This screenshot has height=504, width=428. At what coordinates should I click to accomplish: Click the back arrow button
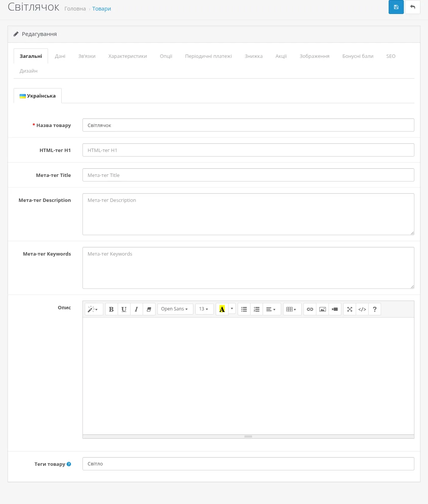coord(412,7)
